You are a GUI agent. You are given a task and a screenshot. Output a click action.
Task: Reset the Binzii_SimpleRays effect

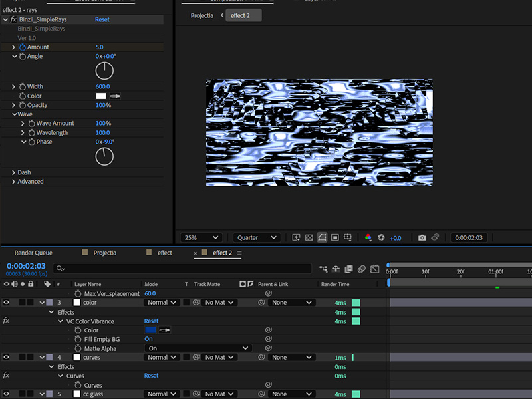[102, 20]
